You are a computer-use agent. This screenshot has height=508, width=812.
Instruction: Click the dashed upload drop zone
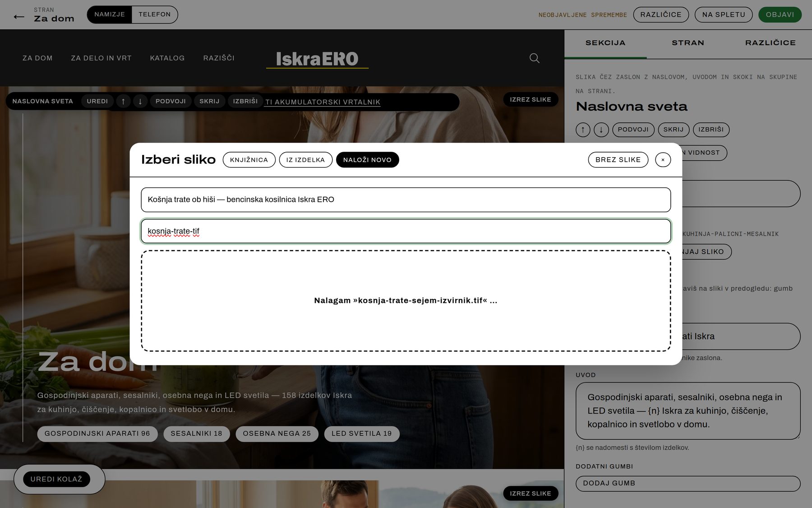pos(406,301)
